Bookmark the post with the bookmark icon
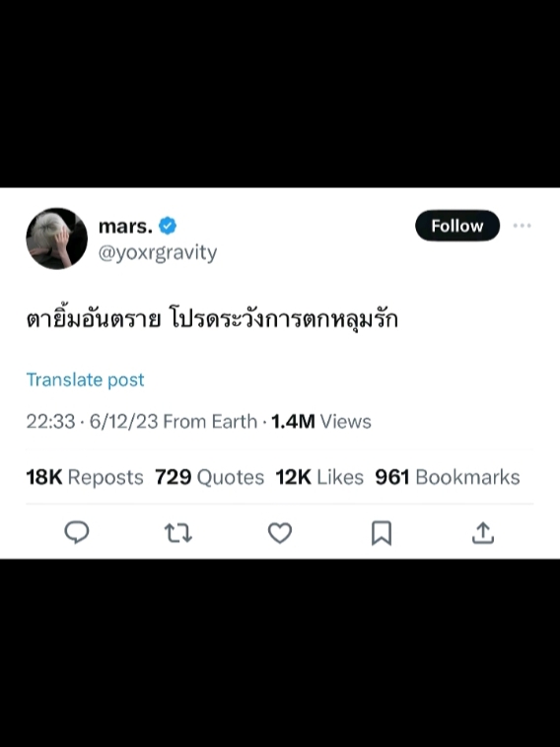This screenshot has width=560, height=747. (382, 533)
